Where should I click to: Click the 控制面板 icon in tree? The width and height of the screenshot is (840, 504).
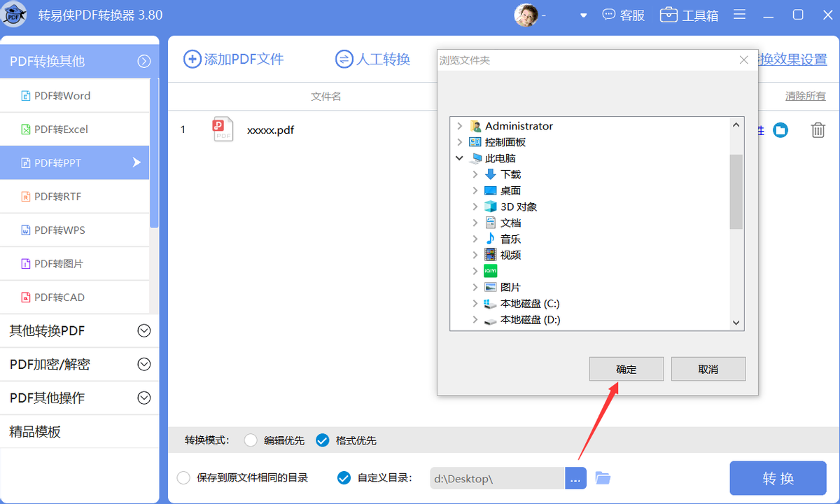point(475,142)
